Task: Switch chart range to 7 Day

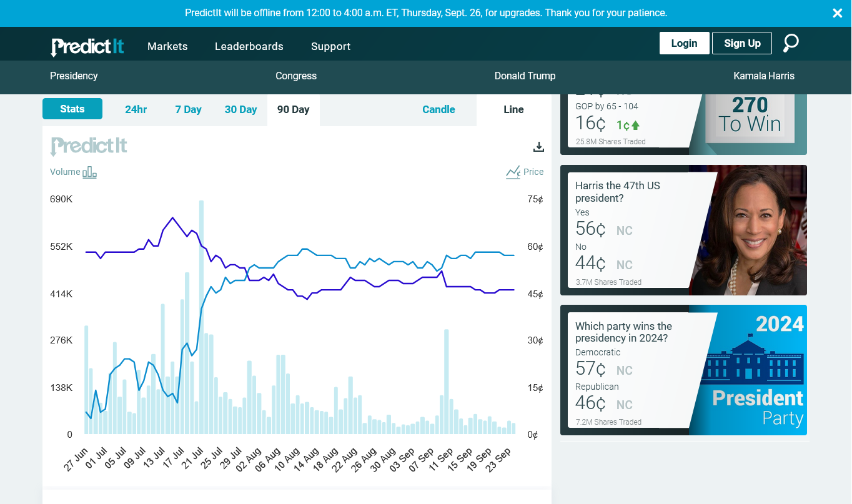Action: coord(188,109)
